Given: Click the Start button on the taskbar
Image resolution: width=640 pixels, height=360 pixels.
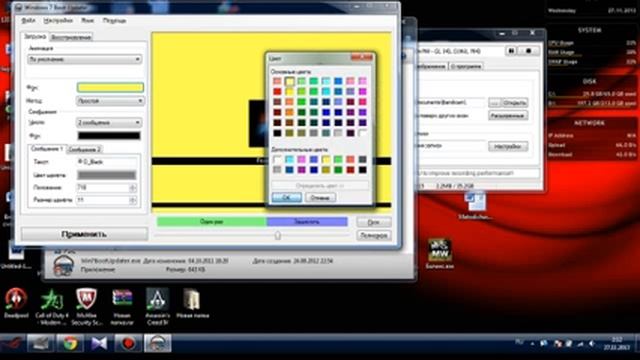Looking at the screenshot, I should [x=11, y=344].
